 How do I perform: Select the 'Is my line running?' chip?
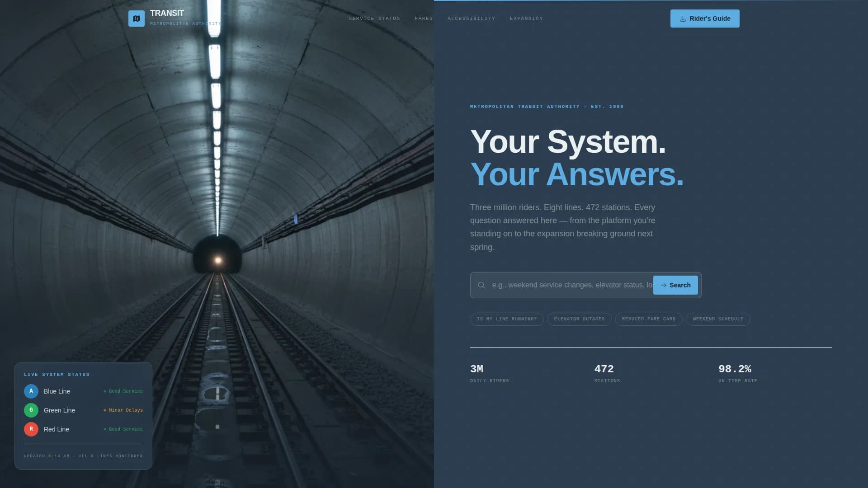507,319
